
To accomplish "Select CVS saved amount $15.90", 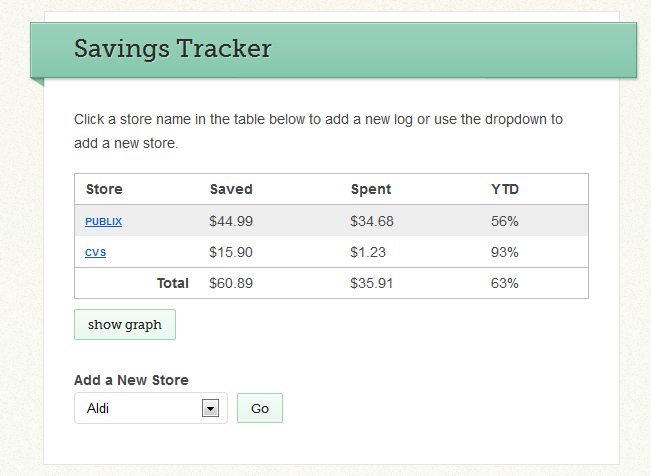I will [231, 252].
